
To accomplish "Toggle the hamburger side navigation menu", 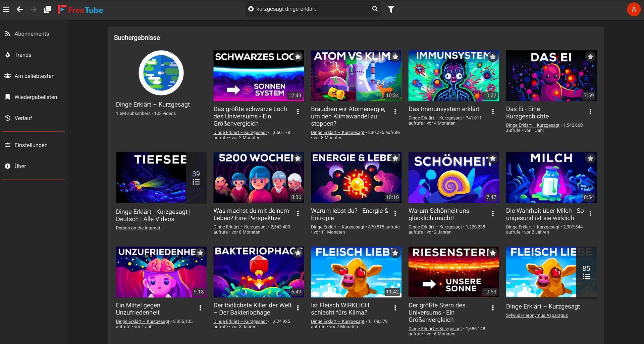I will (x=6, y=9).
